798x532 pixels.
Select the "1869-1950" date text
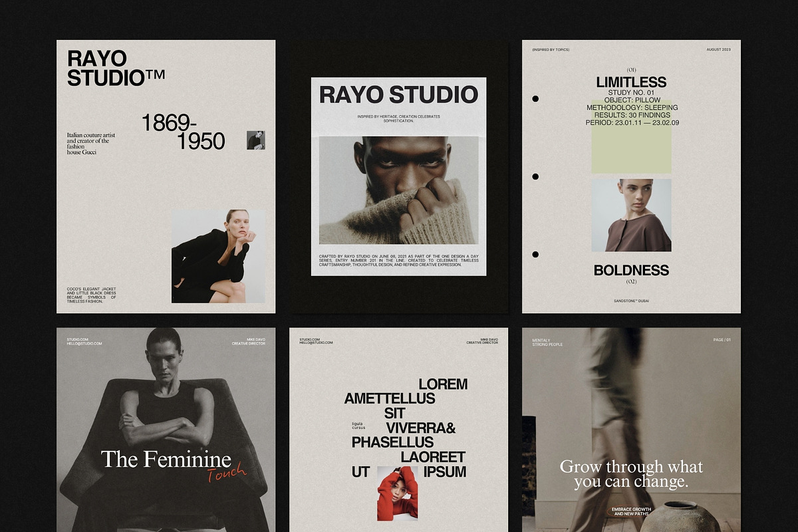184,132
